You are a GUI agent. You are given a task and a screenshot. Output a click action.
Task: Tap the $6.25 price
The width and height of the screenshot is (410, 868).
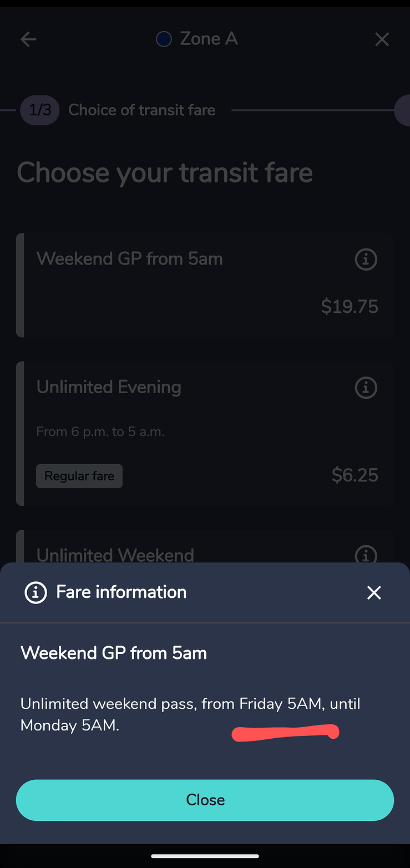pyautogui.click(x=355, y=475)
